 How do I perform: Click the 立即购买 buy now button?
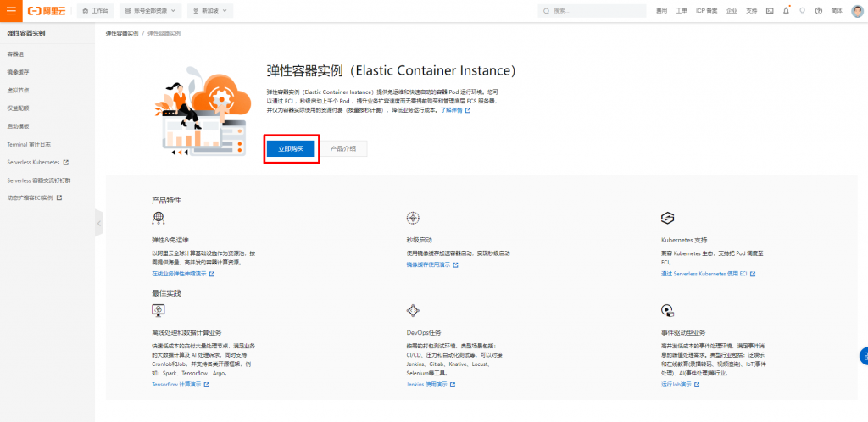pyautogui.click(x=292, y=149)
